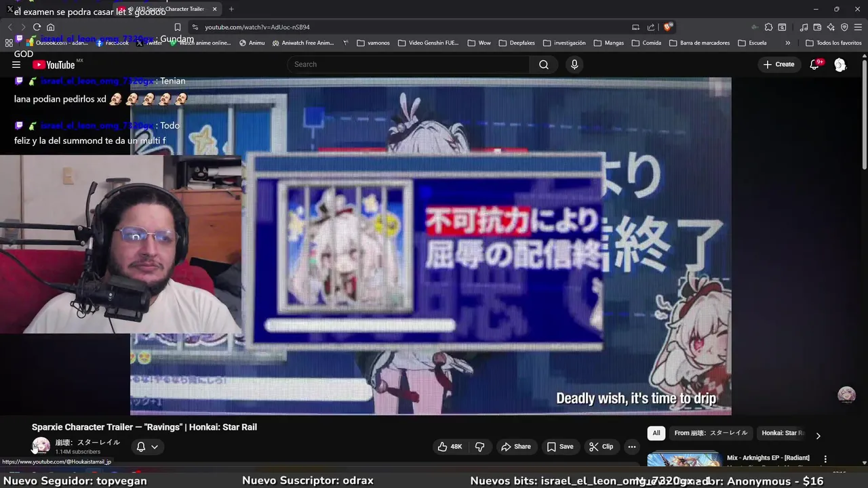Close the Sparxie Character Trailer tab
Viewport: 868px width, 488px height.
point(215,9)
